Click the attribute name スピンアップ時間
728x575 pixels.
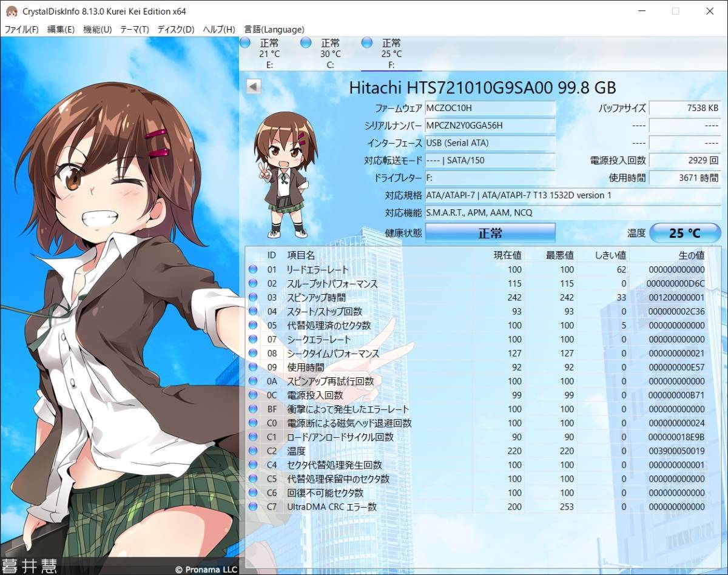coord(316,297)
